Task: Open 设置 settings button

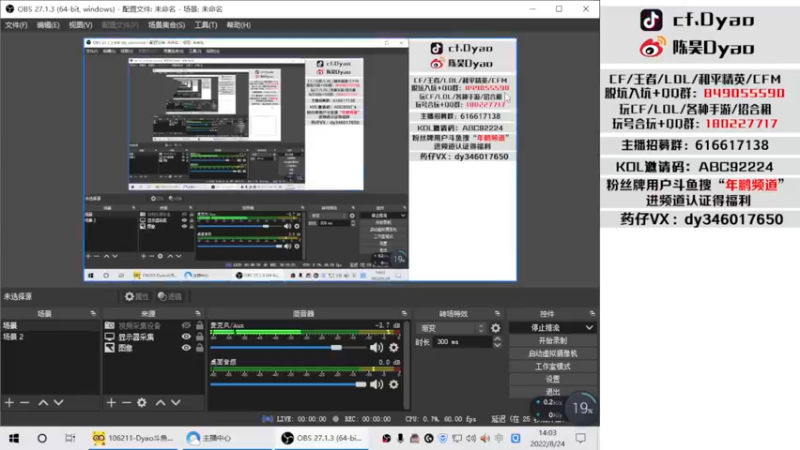Action: (x=553, y=379)
